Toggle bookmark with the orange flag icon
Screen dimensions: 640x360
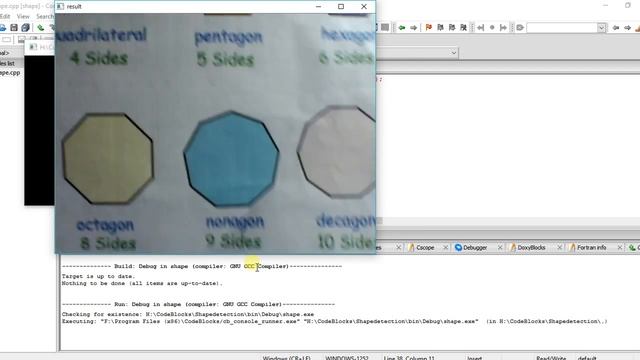point(429,27)
